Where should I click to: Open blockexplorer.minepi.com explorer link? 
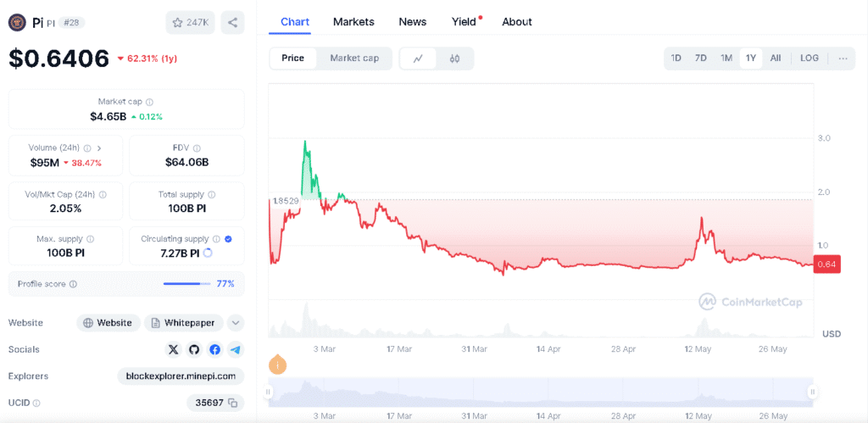tap(181, 376)
